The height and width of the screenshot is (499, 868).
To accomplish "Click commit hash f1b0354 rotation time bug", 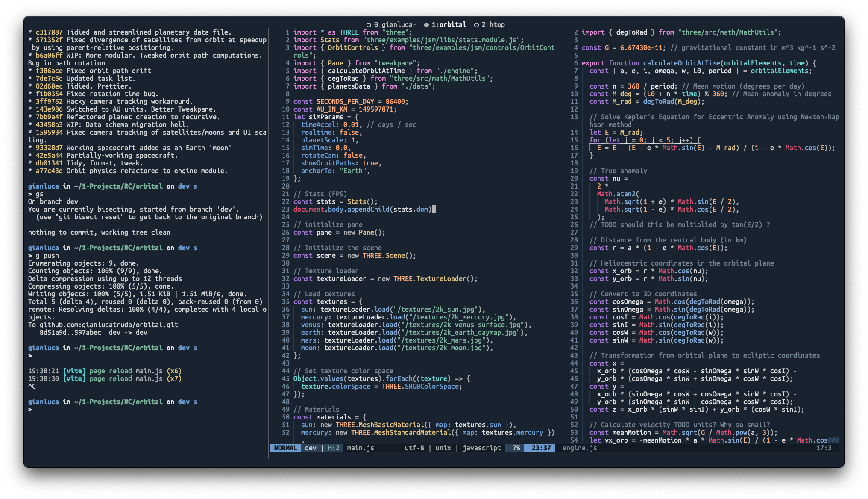I will (49, 94).
